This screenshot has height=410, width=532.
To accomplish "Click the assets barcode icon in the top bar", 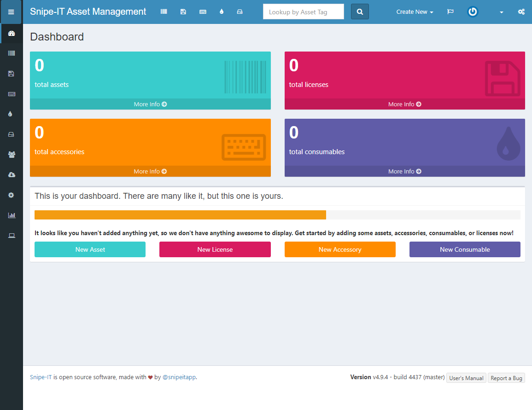I will tap(164, 12).
